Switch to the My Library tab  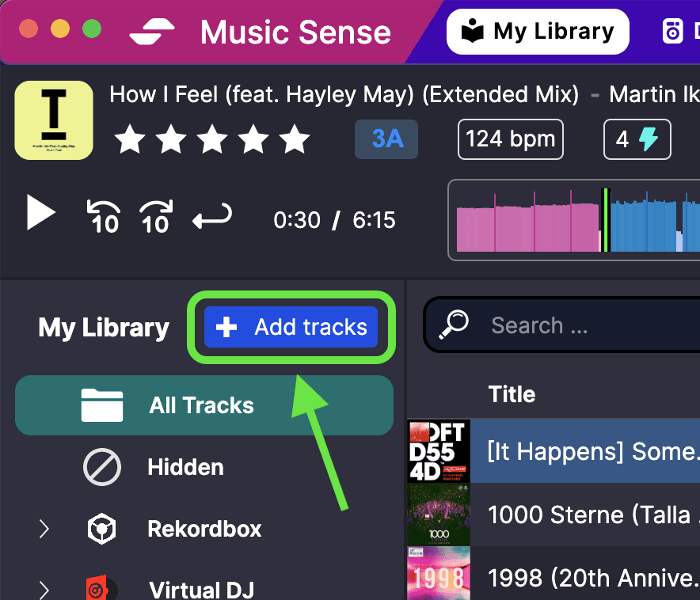538,31
